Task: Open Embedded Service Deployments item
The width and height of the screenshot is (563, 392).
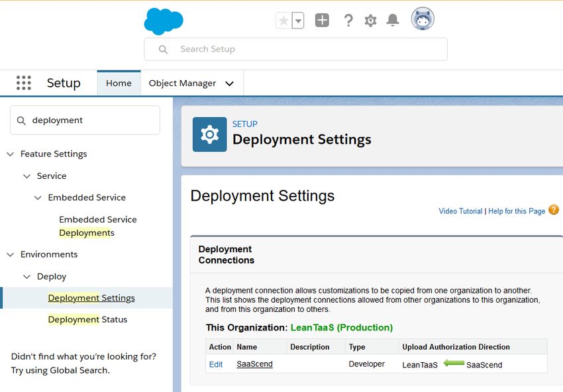Action: click(97, 226)
